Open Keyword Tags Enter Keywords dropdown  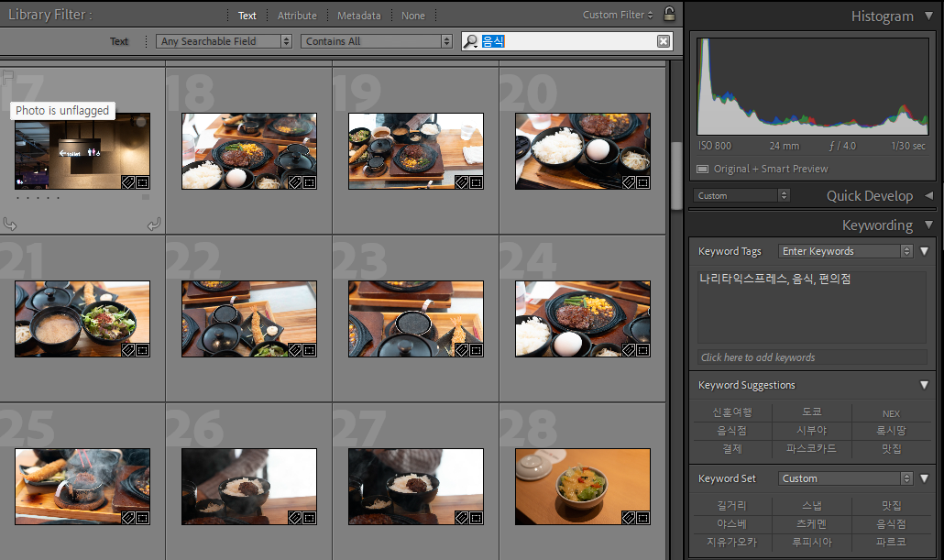[845, 251]
